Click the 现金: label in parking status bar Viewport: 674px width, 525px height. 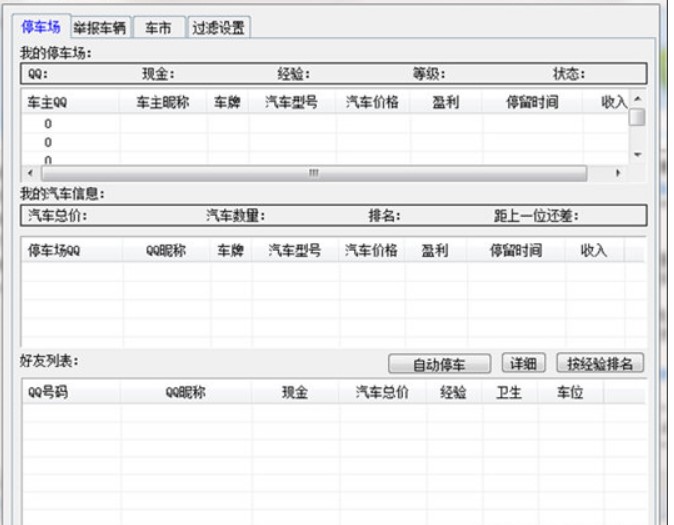(158, 74)
